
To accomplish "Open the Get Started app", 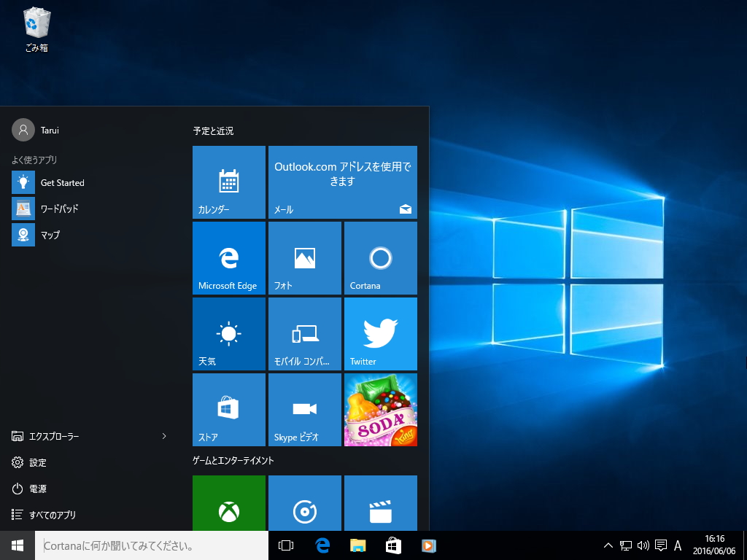I will pos(62,182).
